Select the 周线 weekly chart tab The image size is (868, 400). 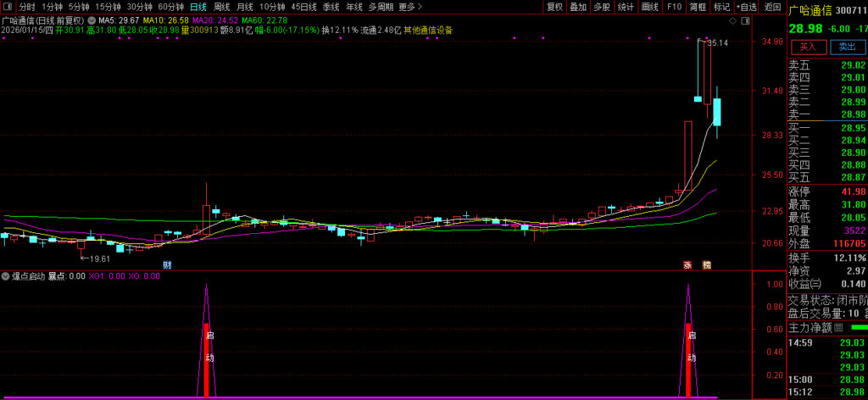221,7
